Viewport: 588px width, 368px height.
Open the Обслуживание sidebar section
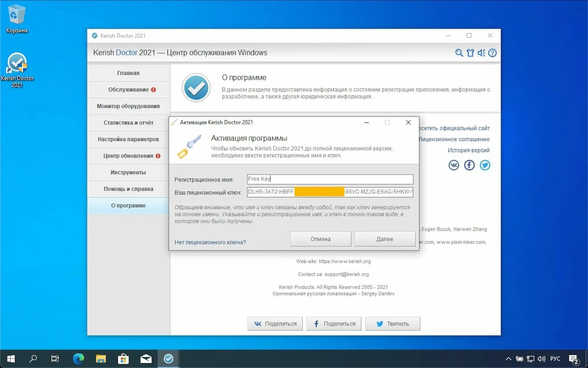coord(129,90)
